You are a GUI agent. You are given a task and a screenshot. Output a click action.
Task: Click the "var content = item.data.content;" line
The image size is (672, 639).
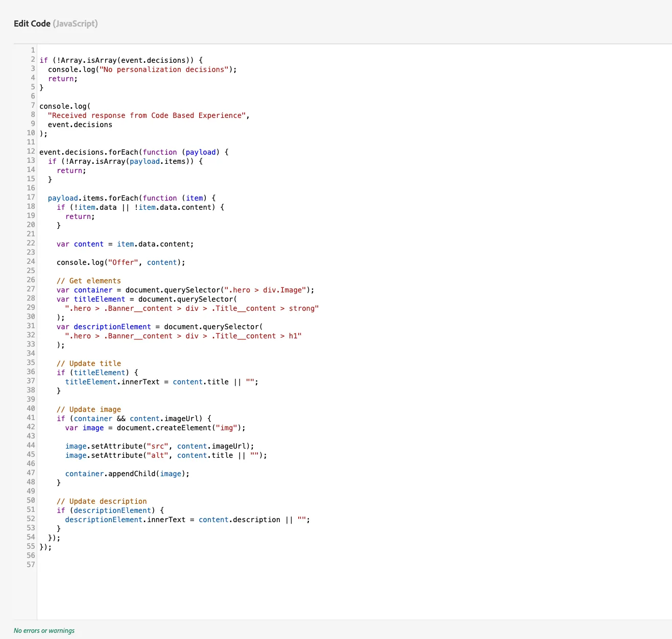pyautogui.click(x=125, y=244)
